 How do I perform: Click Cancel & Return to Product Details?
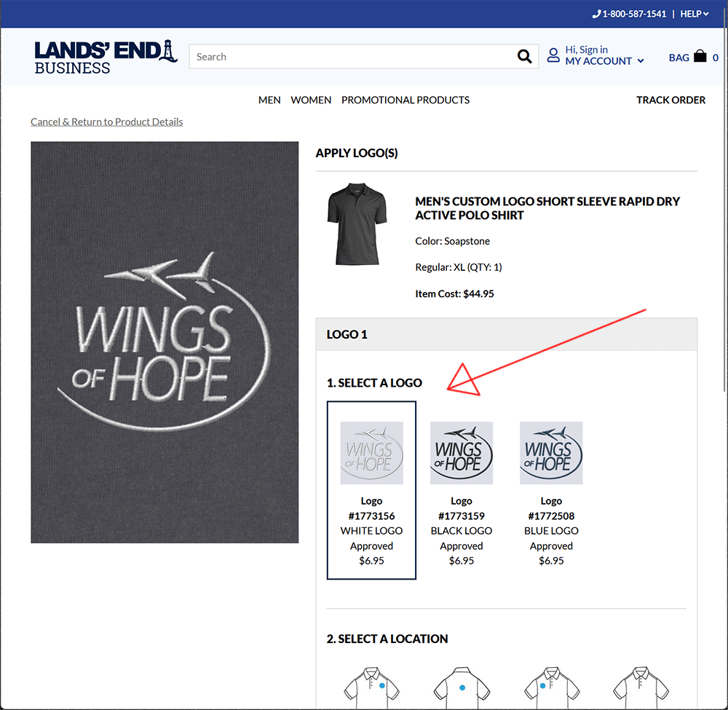pos(107,122)
